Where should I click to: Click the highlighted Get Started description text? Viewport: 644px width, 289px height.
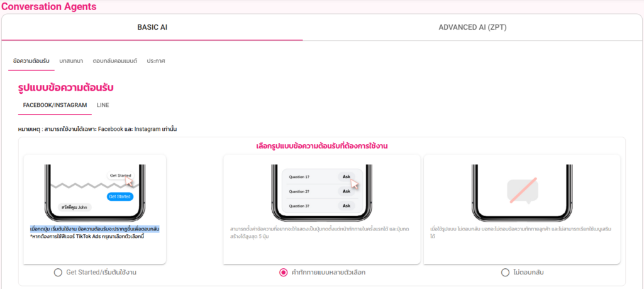[x=94, y=228]
